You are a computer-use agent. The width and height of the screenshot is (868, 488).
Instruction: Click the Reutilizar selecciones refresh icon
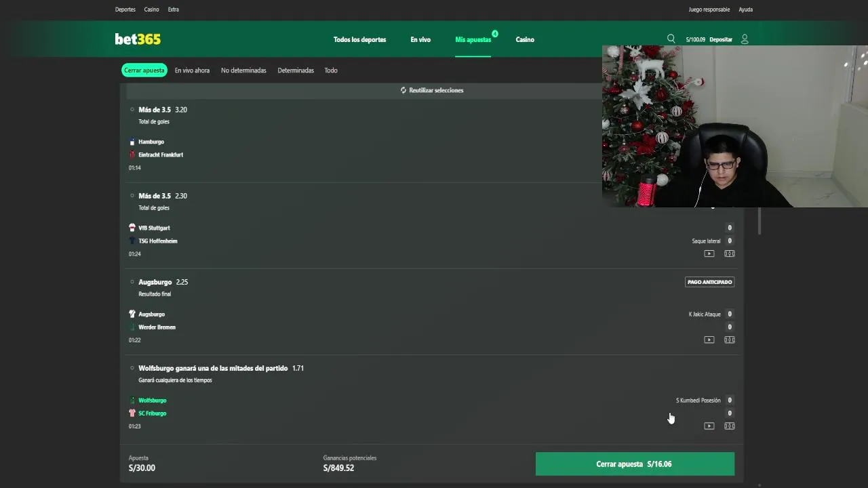click(x=403, y=90)
